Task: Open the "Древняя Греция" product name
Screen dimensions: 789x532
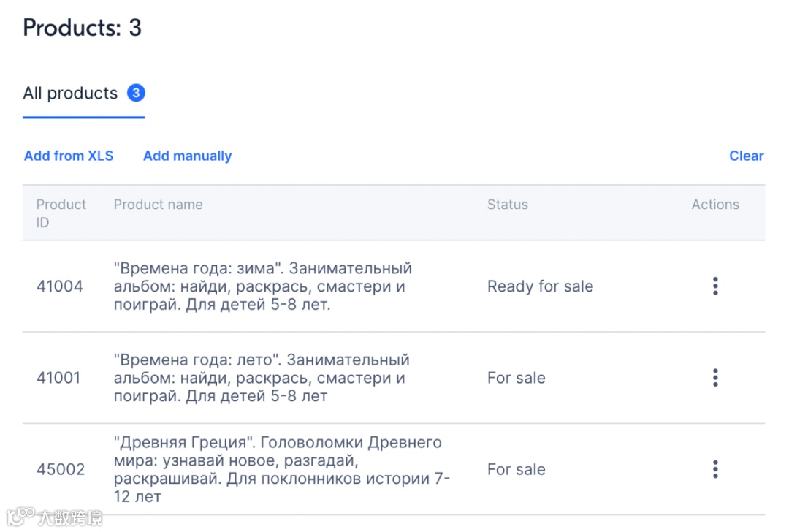Action: [x=281, y=469]
